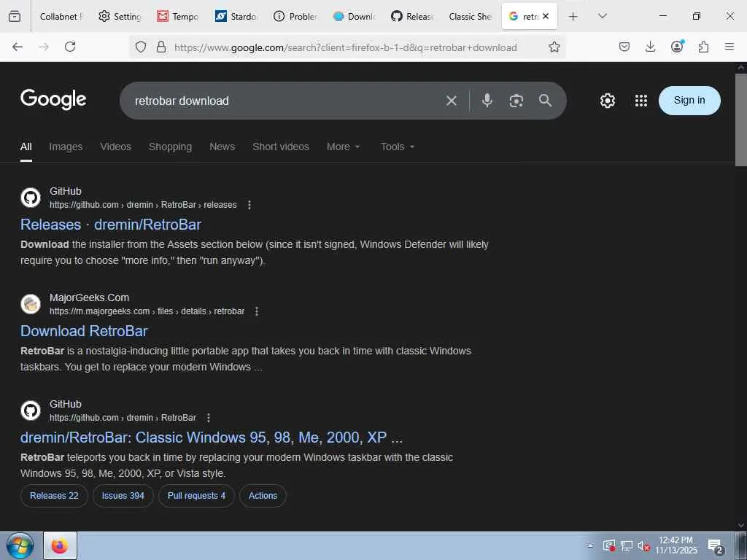
Task: Open more options for GitHub releases result
Action: (x=249, y=205)
